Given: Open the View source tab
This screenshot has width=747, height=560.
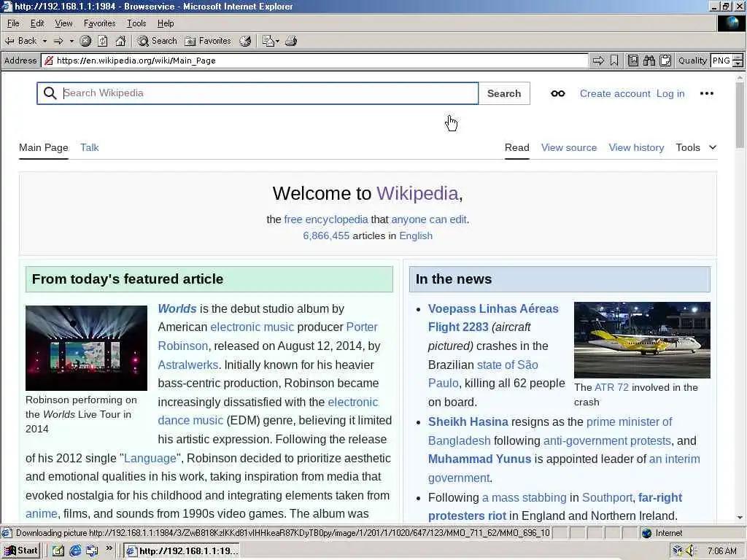Looking at the screenshot, I should [x=569, y=147].
